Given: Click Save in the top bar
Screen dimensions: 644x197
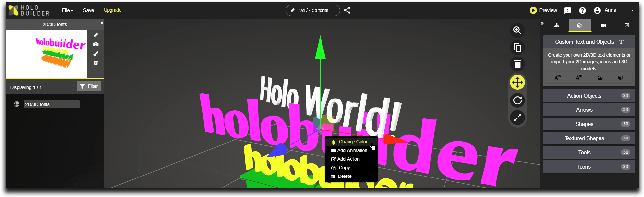Looking at the screenshot, I should (x=88, y=10).
